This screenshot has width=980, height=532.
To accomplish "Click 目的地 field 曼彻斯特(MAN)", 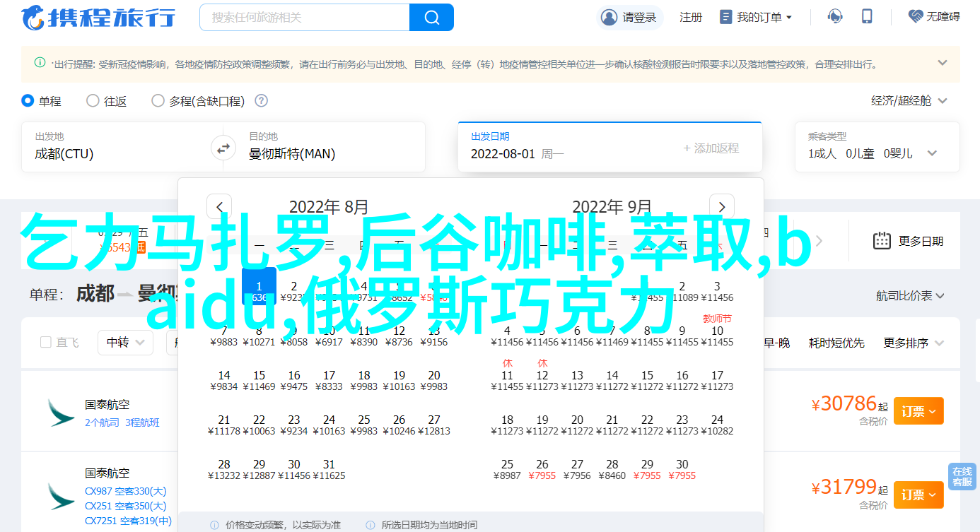I will pos(329,147).
